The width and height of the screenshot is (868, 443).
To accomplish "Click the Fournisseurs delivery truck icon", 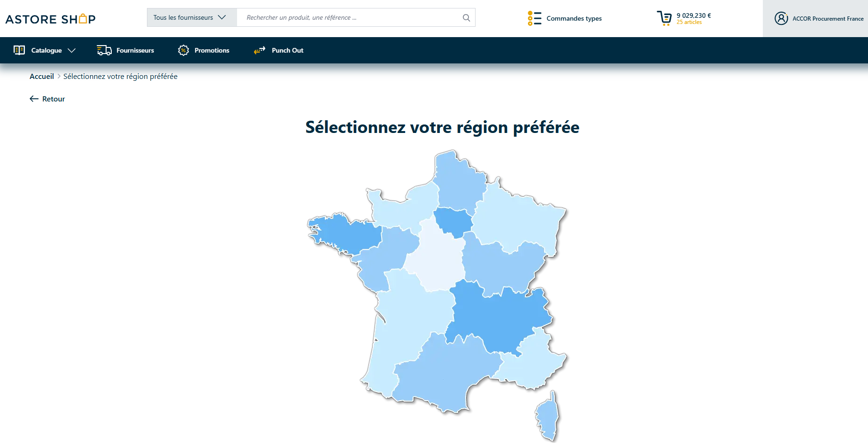I will [x=104, y=50].
